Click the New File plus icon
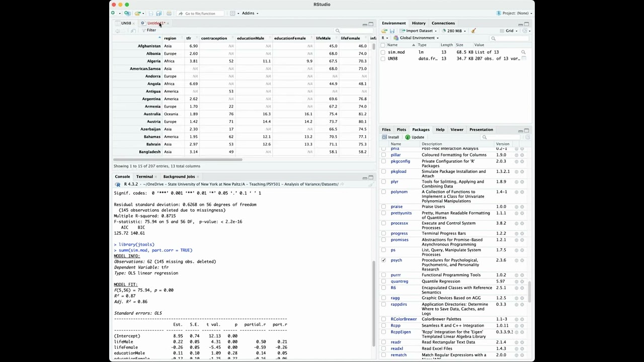Image resolution: width=644 pixels, height=362 pixels. pos(113,13)
